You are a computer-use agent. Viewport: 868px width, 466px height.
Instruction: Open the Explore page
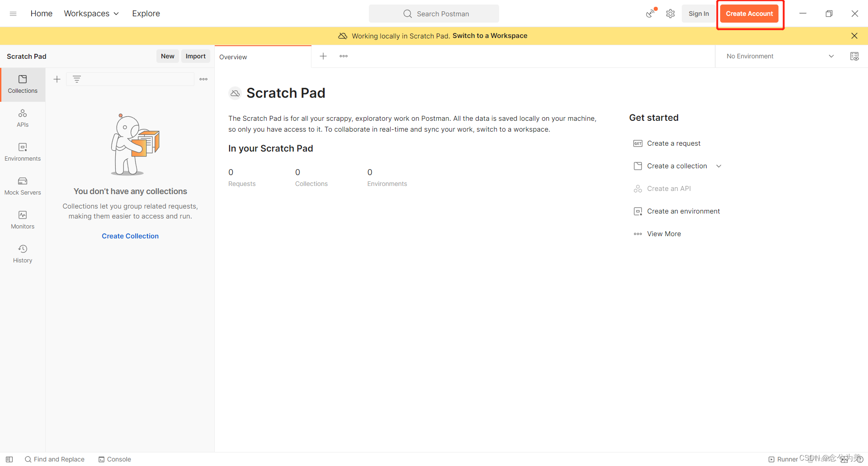146,14
